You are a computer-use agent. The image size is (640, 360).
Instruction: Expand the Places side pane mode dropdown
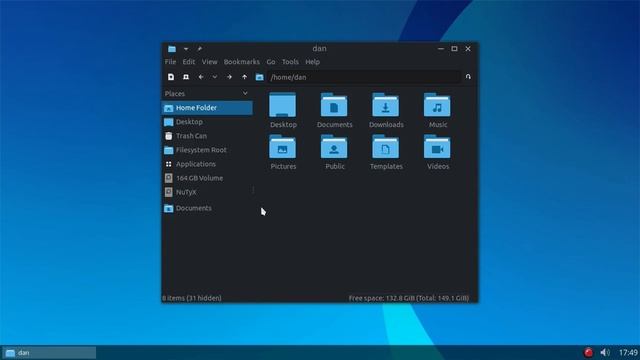[x=245, y=93]
